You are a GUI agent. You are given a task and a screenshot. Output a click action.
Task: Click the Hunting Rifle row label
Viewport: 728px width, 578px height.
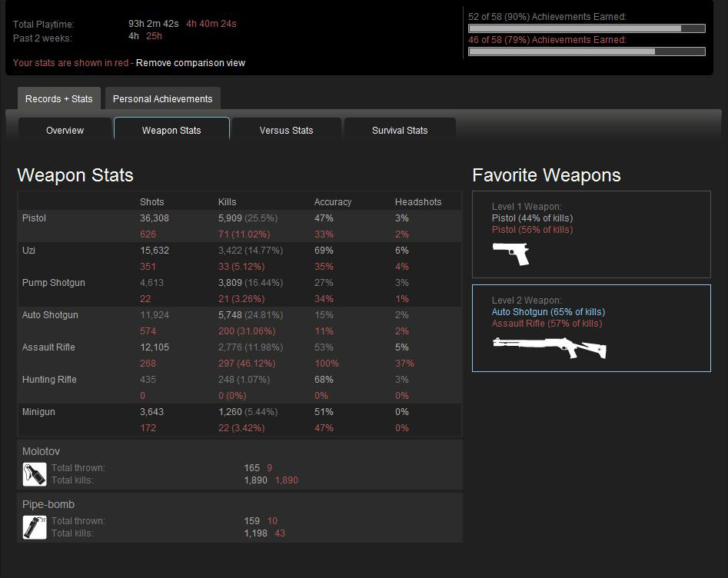coord(49,379)
